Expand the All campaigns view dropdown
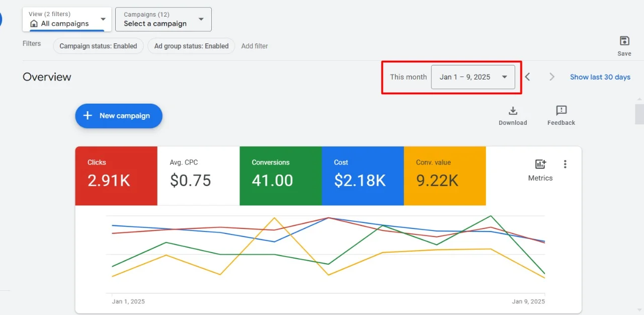 pos(103,20)
